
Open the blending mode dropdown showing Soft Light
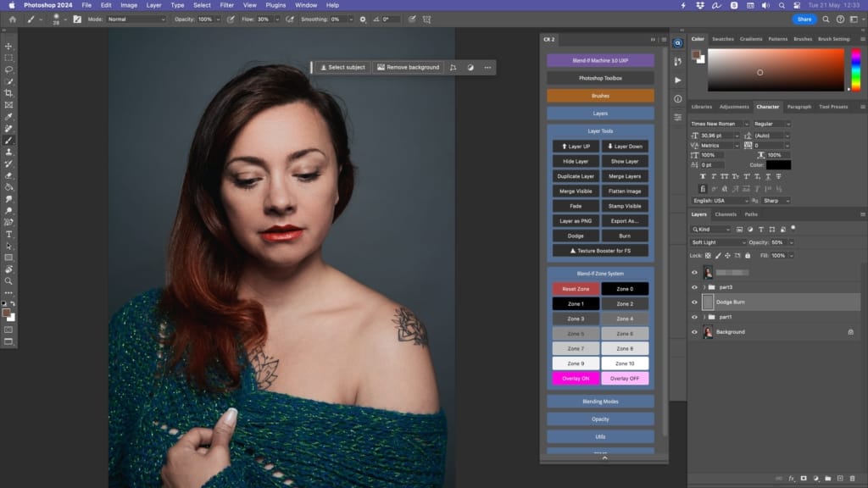click(716, 242)
